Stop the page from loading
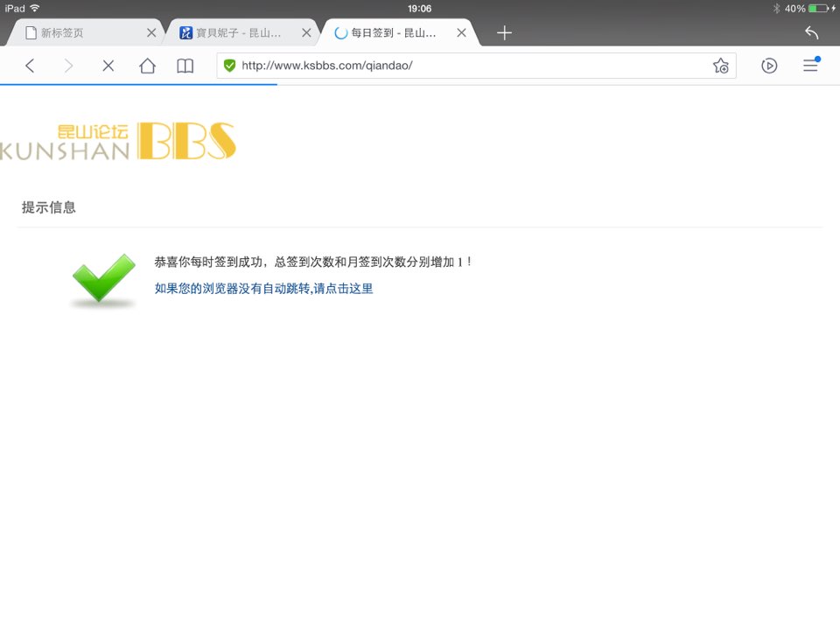 pyautogui.click(x=108, y=66)
